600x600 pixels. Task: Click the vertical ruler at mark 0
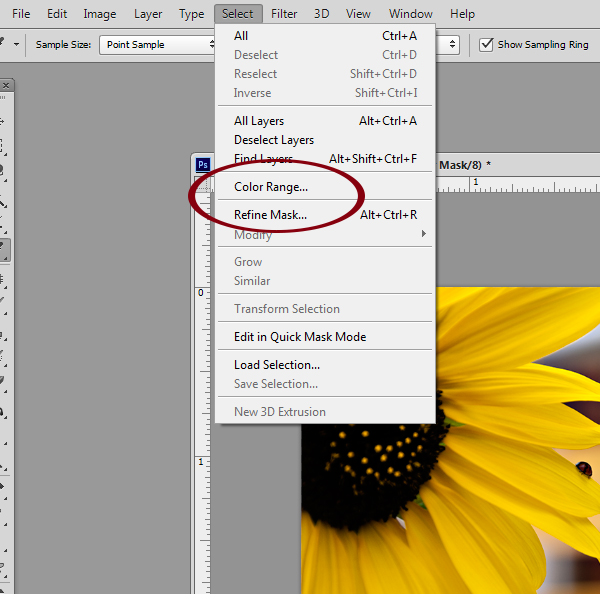(201, 293)
